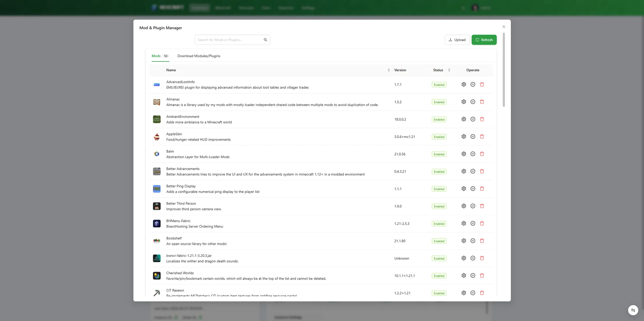Disable the Almanac mod with pause icon
Screen dimensions: 644x321
473,102
